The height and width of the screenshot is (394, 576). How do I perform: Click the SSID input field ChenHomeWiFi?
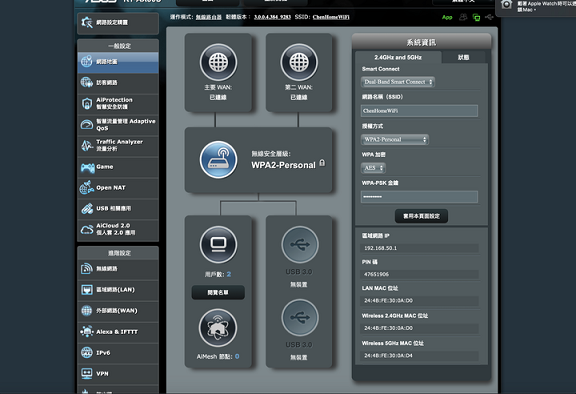pyautogui.click(x=419, y=111)
